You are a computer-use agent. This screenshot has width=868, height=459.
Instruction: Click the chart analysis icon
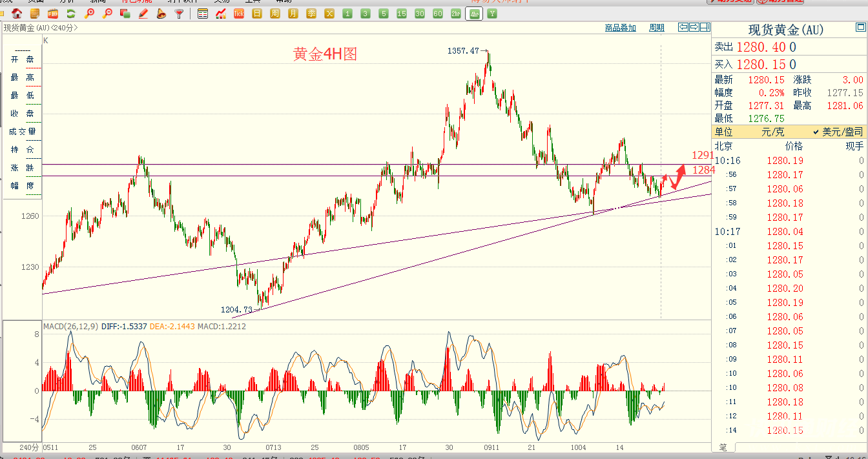pos(221,14)
